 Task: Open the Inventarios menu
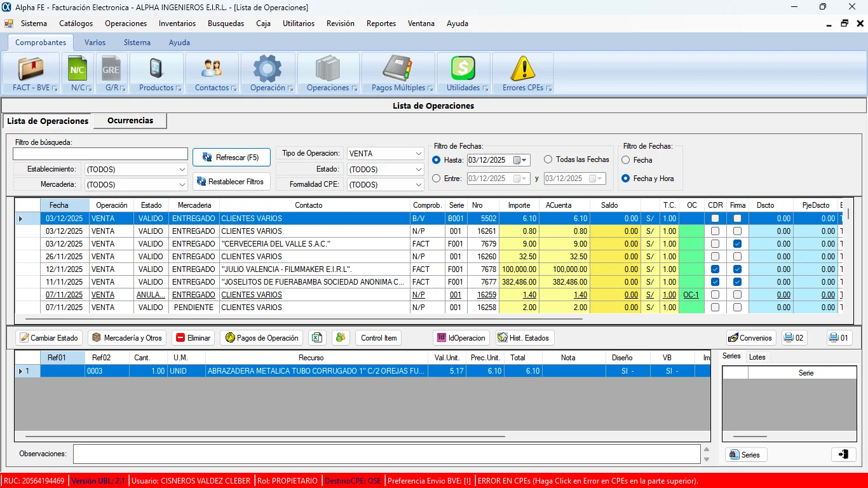[x=177, y=24]
